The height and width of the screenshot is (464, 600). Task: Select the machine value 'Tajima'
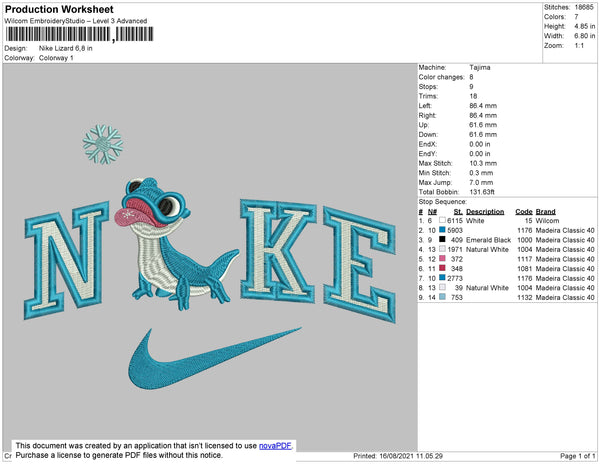480,67
